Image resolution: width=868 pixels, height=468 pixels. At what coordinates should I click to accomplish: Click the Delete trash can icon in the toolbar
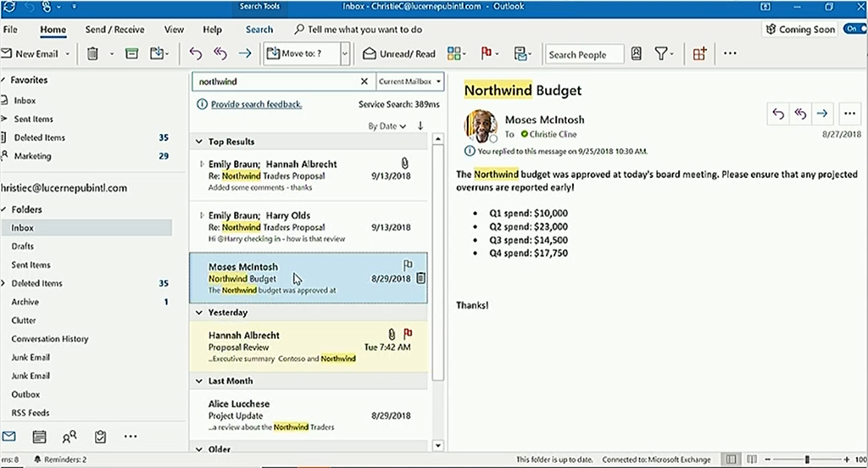pyautogui.click(x=92, y=53)
